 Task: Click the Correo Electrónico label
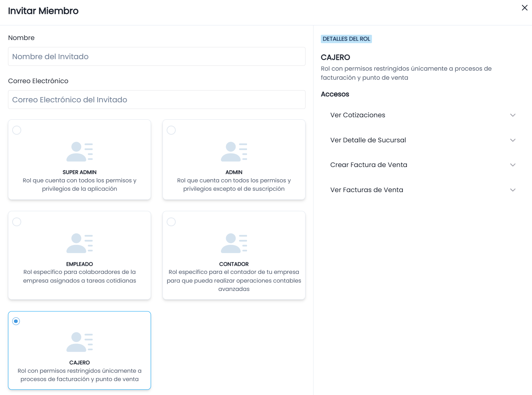coord(38,81)
